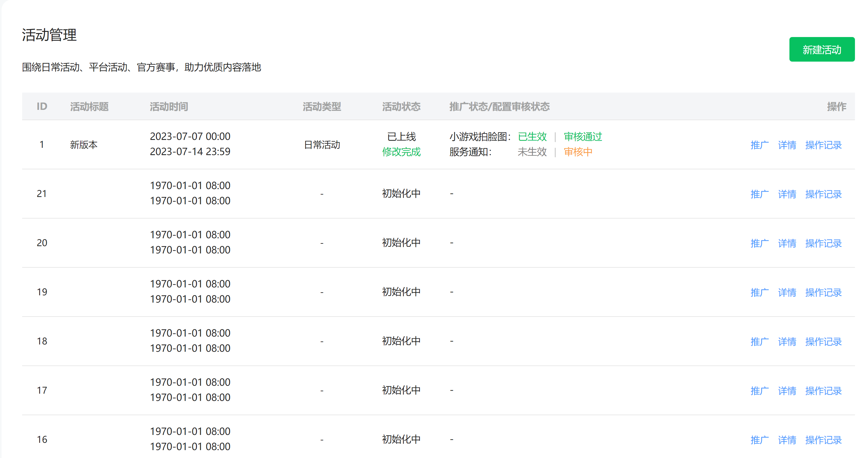Click the 活动时间 column header
This screenshot has width=868, height=458.
pos(169,107)
